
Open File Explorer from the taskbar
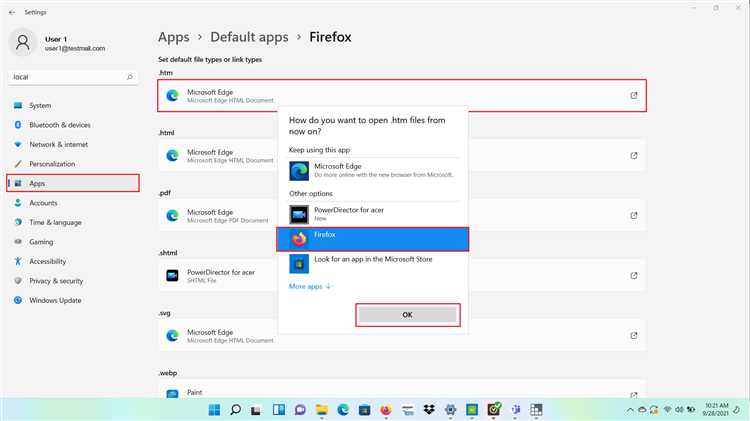(x=321, y=410)
